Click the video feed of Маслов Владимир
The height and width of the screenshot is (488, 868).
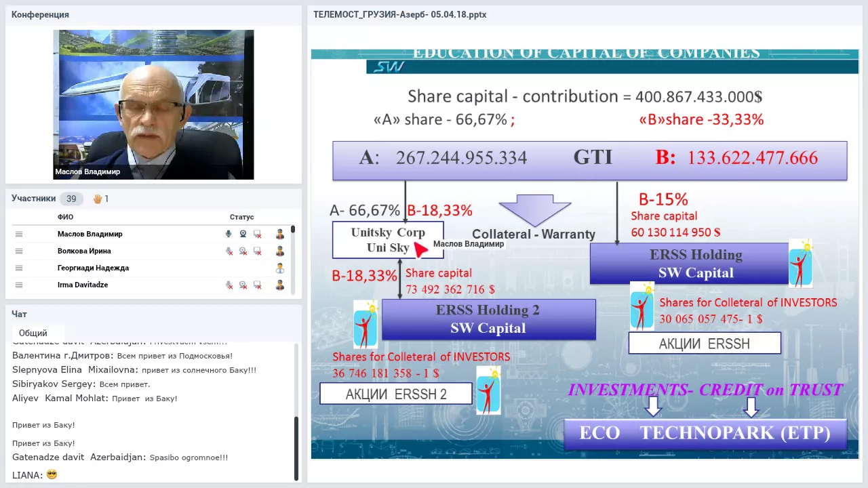(x=154, y=104)
